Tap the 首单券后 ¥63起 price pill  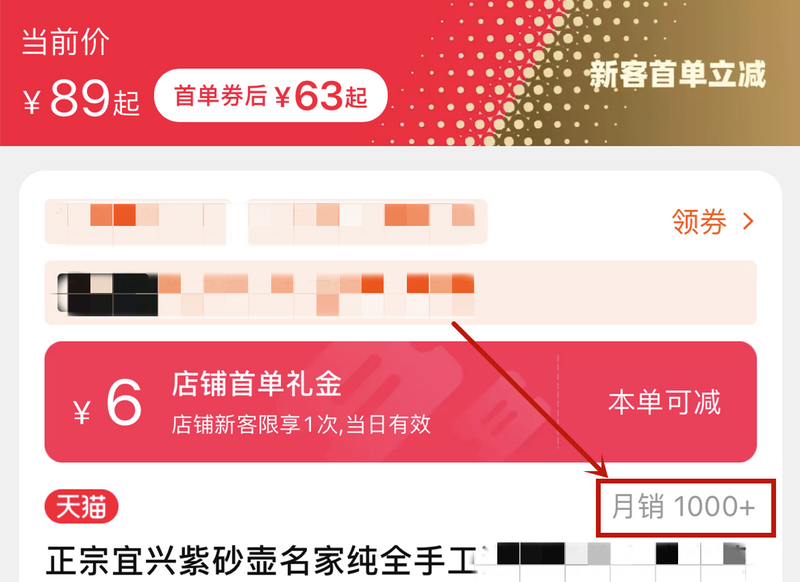[271, 95]
